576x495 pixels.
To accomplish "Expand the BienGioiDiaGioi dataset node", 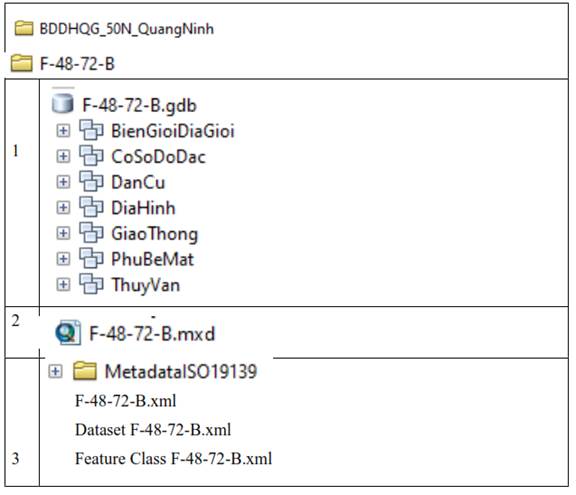I will coord(63,131).
